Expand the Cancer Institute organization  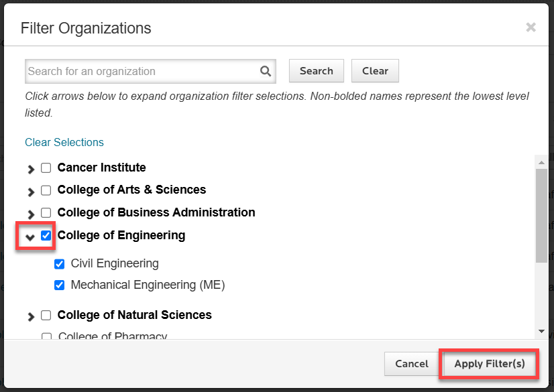(x=31, y=169)
